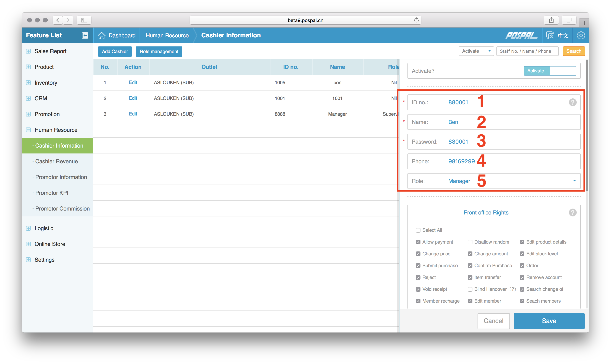Go to Human Resource breadcrumb tab
The width and height of the screenshot is (611, 364).
[x=167, y=35]
